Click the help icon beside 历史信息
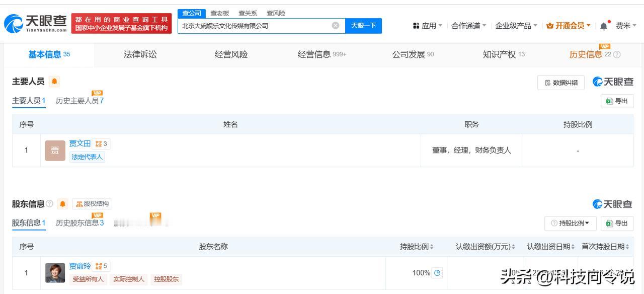The height and width of the screenshot is (294, 644). coord(617,54)
